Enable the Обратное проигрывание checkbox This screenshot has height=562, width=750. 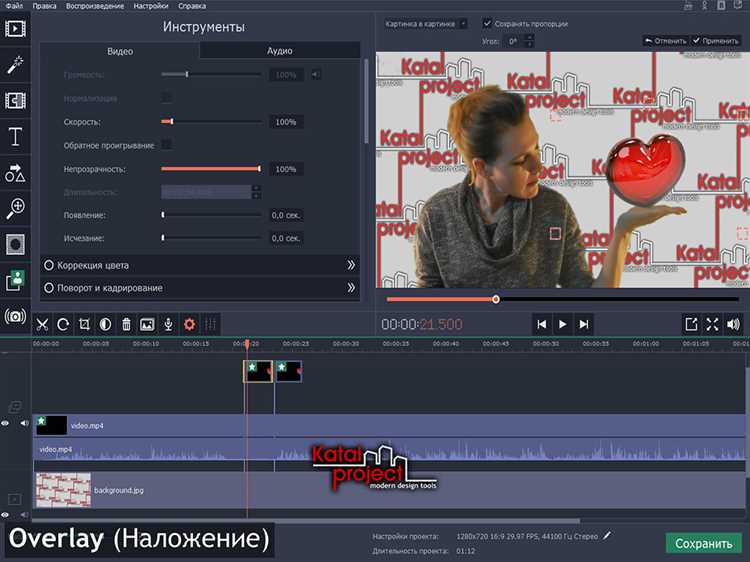click(167, 145)
